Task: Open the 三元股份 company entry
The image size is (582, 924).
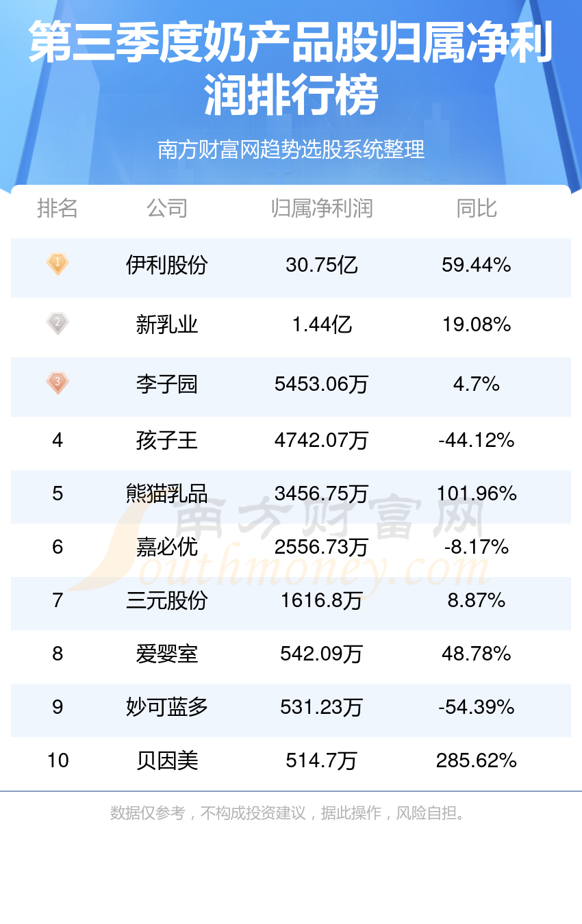Action: 167,600
